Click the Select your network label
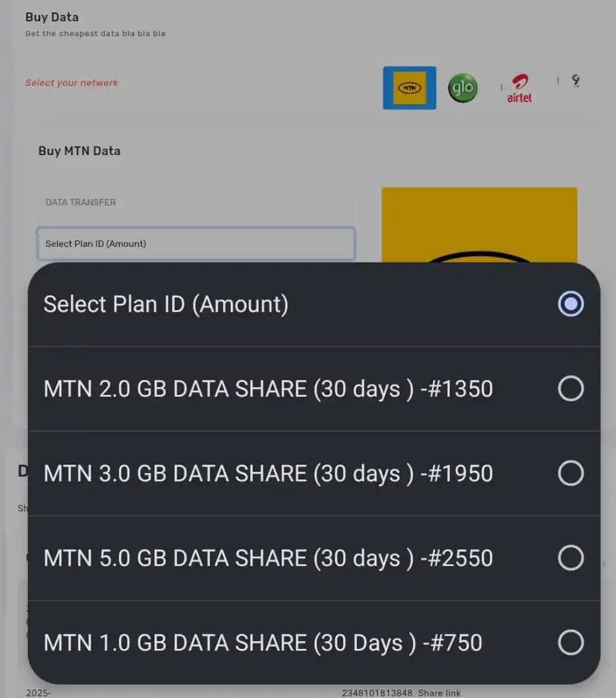Image resolution: width=616 pixels, height=698 pixels. point(72,83)
